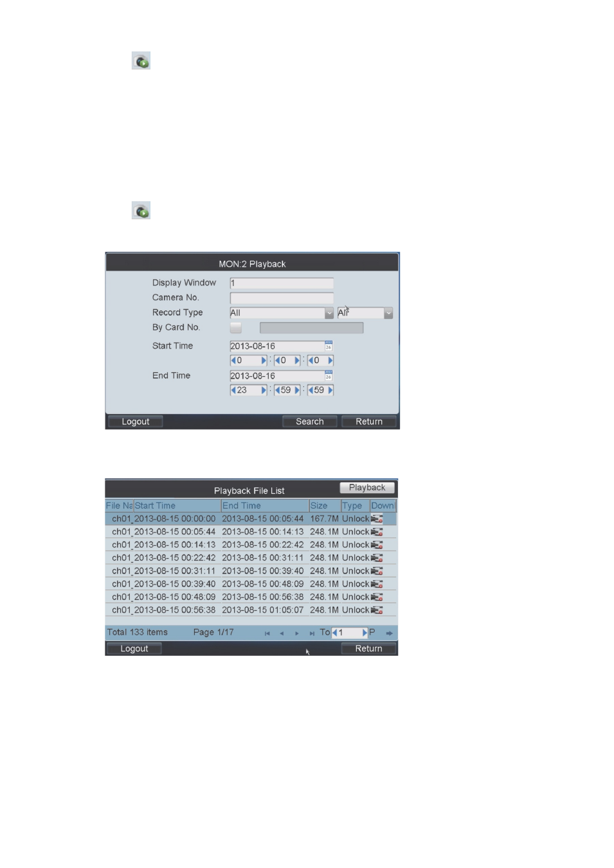Expand the first Record Type dropdown
Viewport: 614px width, 868px height.
(x=329, y=313)
